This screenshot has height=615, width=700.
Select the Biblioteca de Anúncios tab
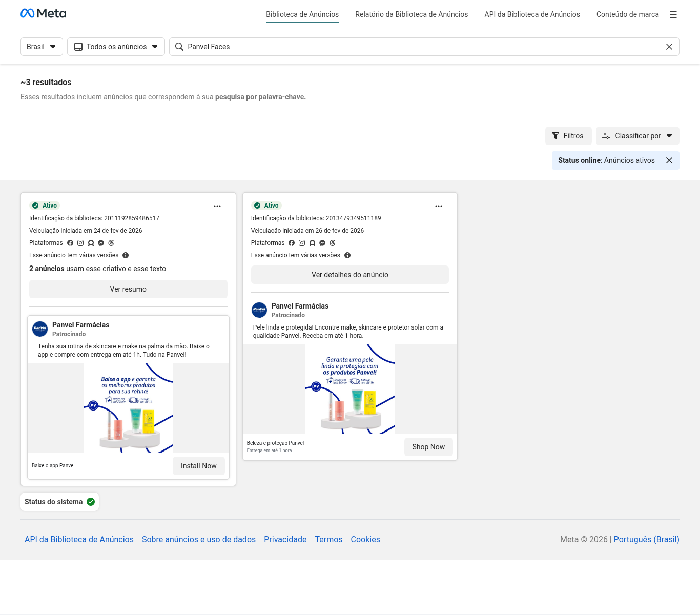click(302, 14)
